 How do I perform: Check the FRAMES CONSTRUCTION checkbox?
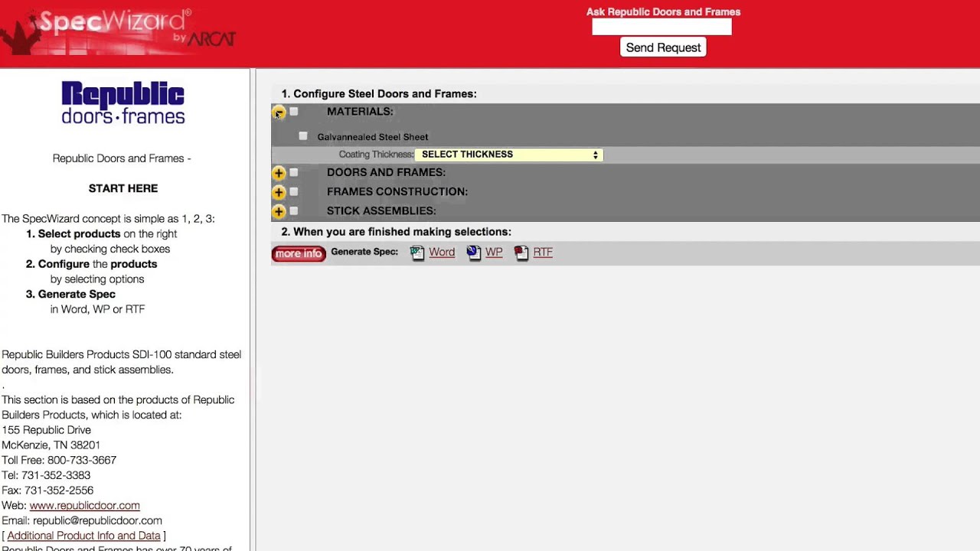click(x=294, y=192)
